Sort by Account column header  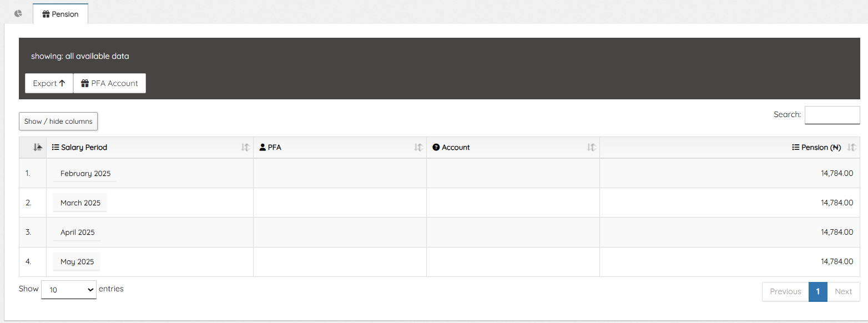click(513, 148)
